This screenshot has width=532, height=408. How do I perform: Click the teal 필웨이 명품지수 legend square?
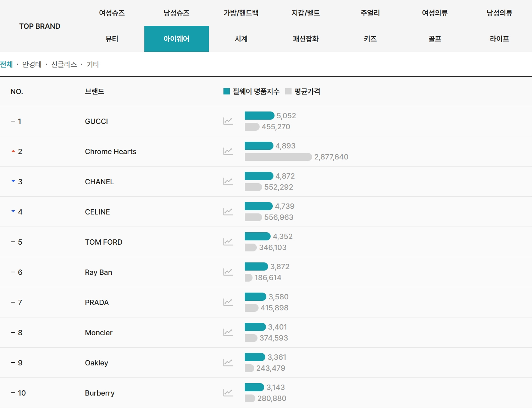click(x=227, y=91)
